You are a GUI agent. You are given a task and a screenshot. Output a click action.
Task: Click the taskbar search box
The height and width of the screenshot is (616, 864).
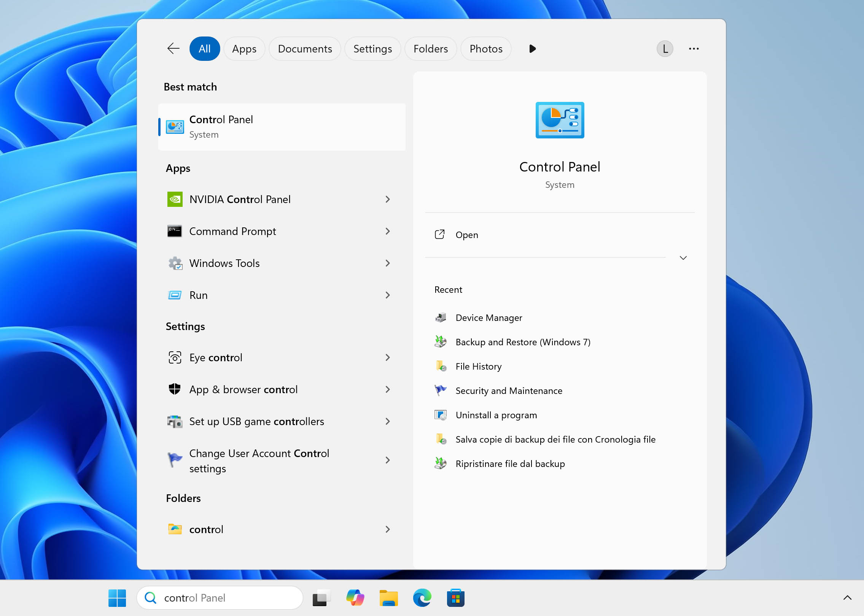220,598
